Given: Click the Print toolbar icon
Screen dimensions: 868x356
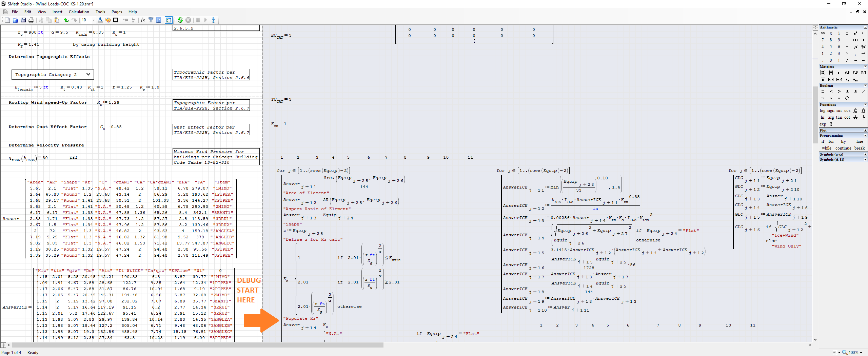Looking at the screenshot, I should tap(31, 20).
